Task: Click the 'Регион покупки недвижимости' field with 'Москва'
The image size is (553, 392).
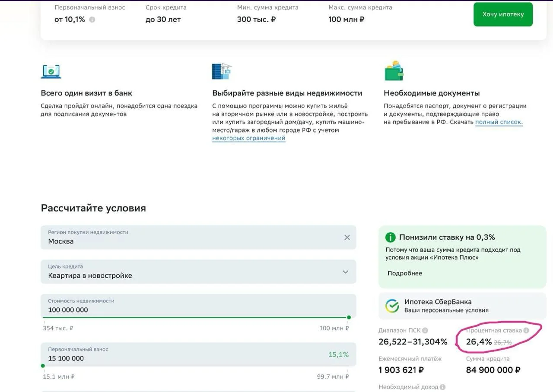Action: [198, 237]
